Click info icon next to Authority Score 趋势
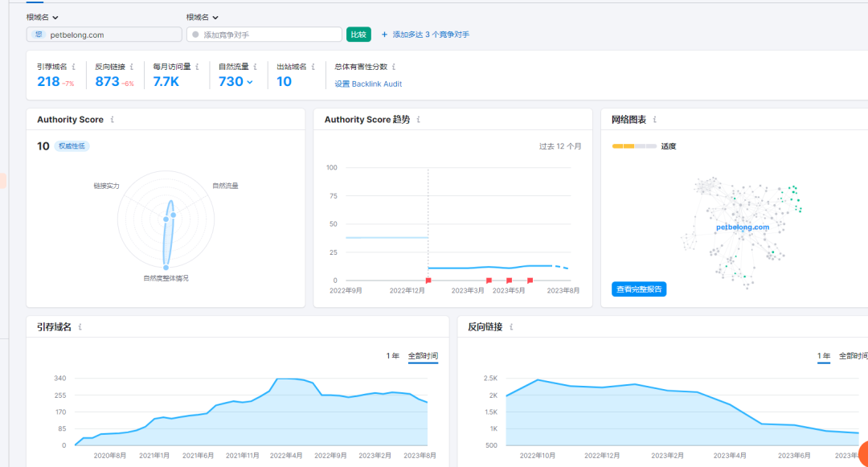This screenshot has height=467, width=868. 419,120
